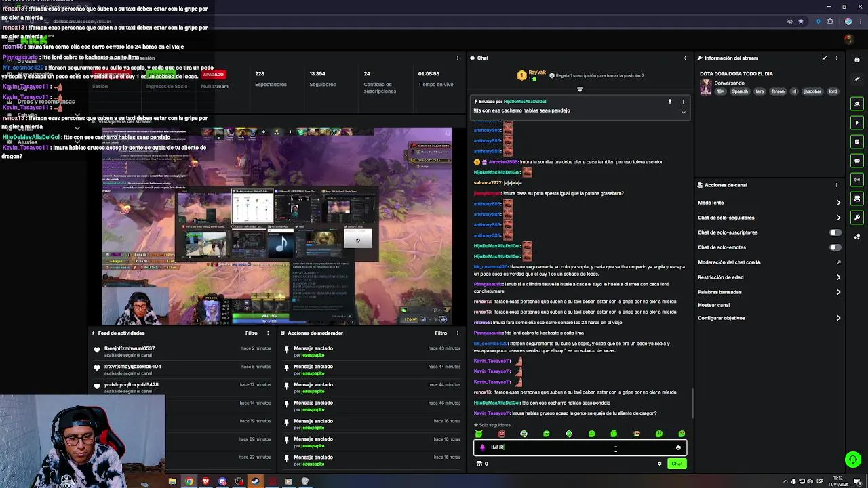Click the eye icon in right sidebar
868x488 pixels.
[x=857, y=104]
